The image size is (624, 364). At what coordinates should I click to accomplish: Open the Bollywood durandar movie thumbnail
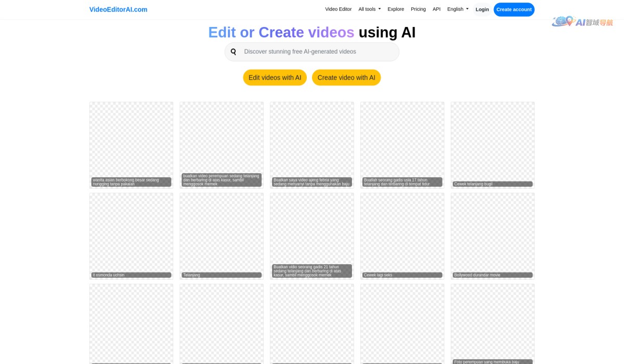492,236
